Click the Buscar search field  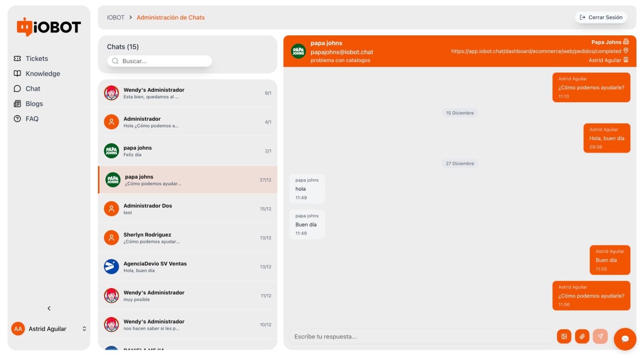tap(159, 61)
